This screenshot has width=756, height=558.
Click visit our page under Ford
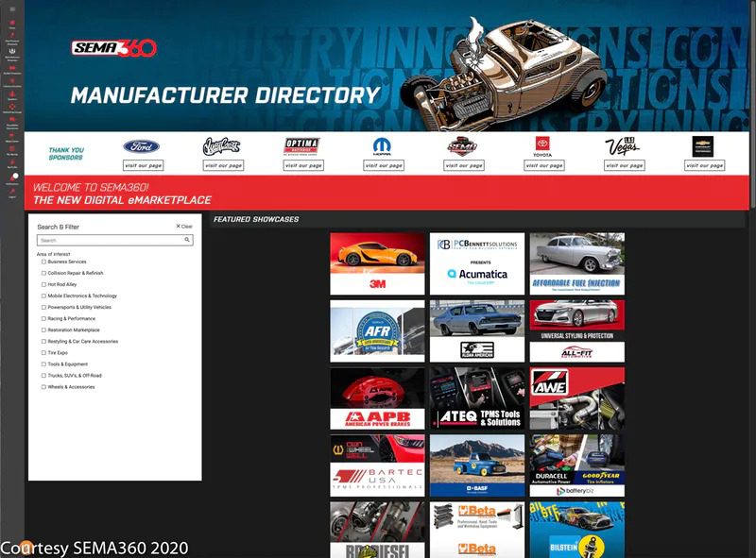pos(144,165)
